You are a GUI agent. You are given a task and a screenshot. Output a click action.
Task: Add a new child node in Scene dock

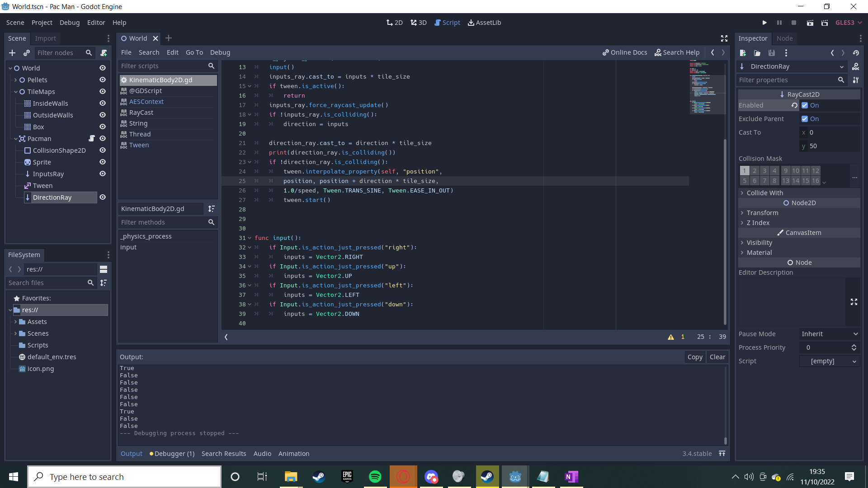(x=12, y=53)
